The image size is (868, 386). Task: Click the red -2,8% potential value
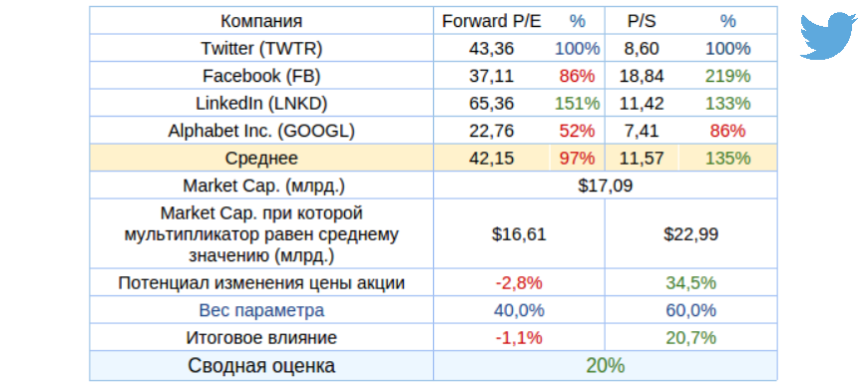point(519,283)
